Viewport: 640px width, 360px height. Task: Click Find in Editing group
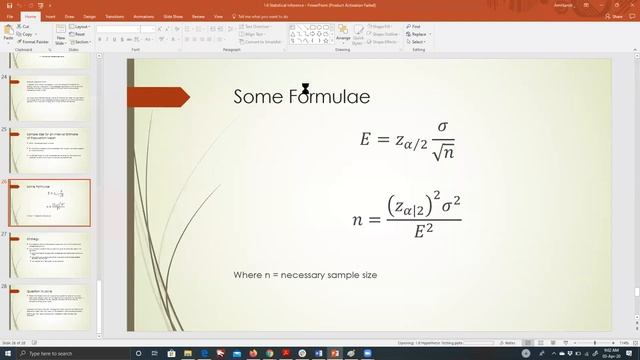coord(413,27)
